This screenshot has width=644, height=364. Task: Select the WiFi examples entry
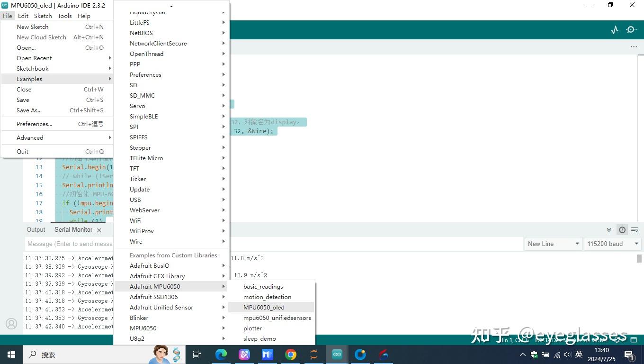pyautogui.click(x=171, y=220)
